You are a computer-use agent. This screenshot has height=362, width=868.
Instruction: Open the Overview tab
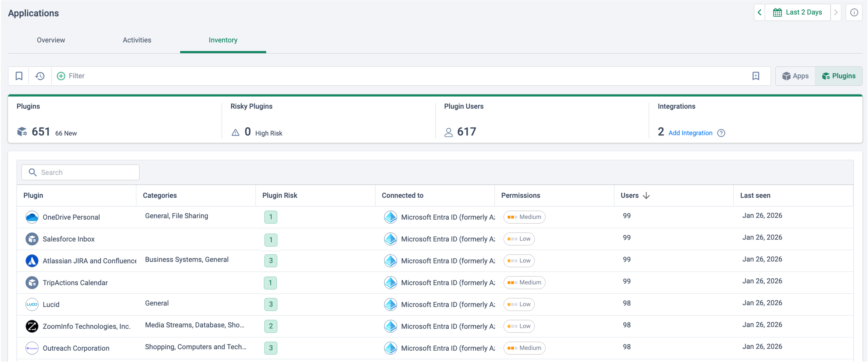tap(51, 40)
